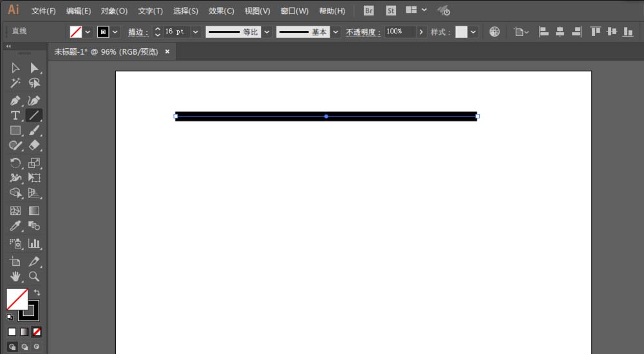
Task: Open the fill color dropdown in control bar
Action: [x=88, y=32]
